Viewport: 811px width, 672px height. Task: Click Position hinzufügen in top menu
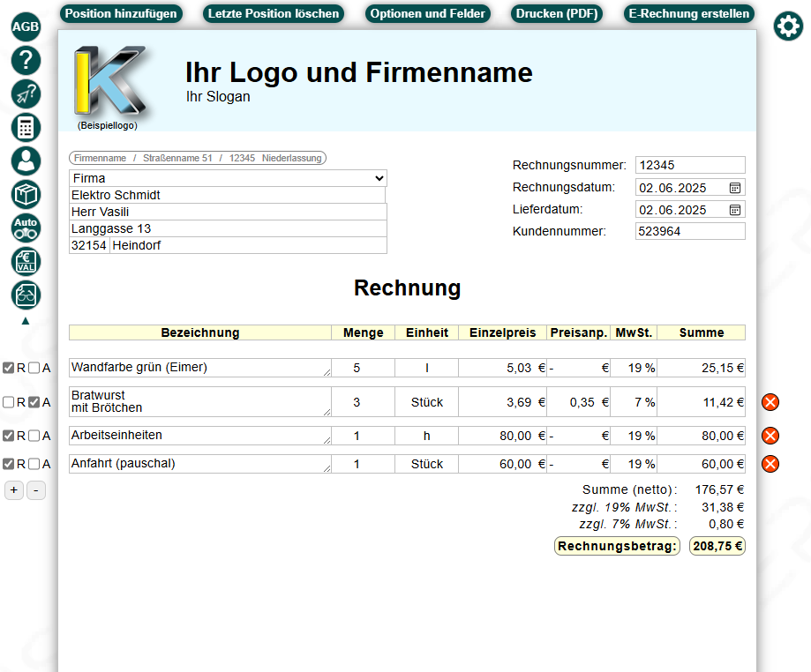[122, 13]
